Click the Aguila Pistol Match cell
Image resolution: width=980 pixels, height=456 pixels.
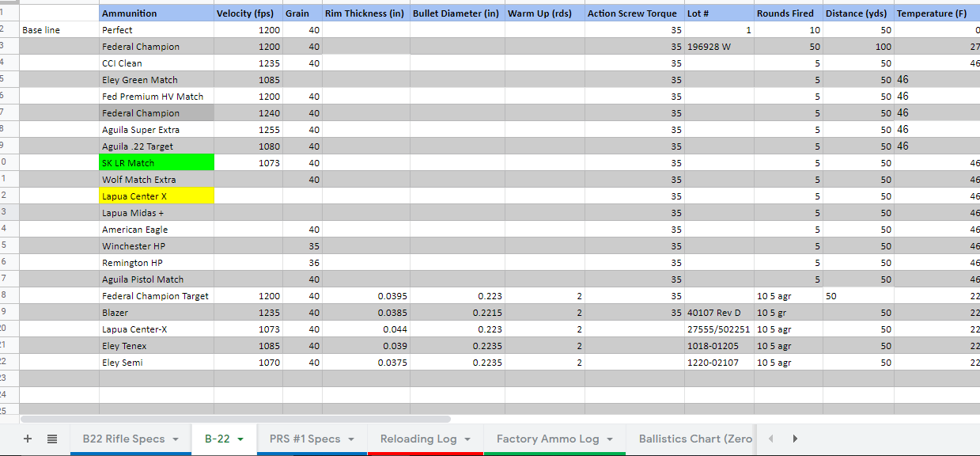(157, 279)
